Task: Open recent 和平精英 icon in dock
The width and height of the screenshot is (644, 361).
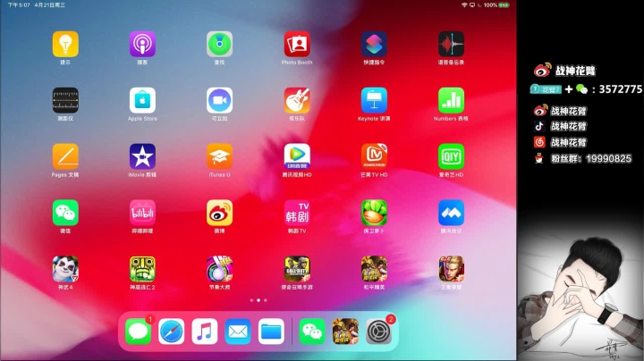Action: 345,331
